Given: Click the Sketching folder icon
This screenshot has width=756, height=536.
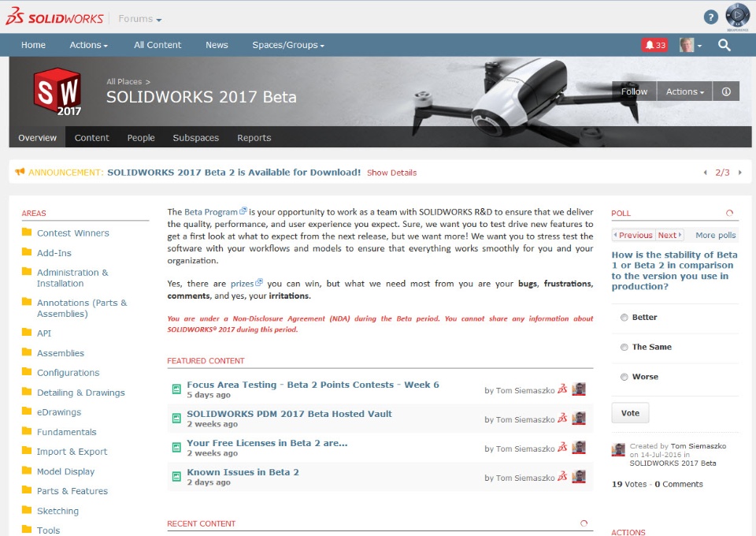Looking at the screenshot, I should (x=27, y=510).
